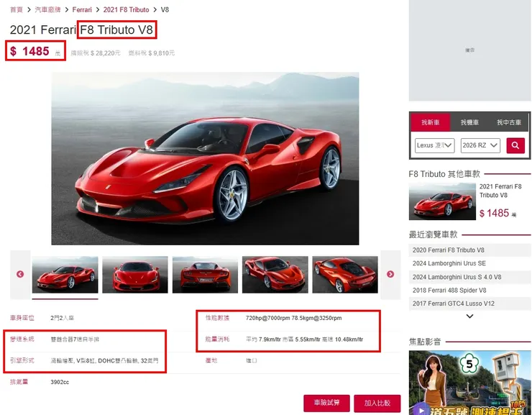The image size is (532, 415).
Task: Open sidebar link 2021 Ferrari F8 Tributo V8
Action: pyautogui.click(x=500, y=191)
